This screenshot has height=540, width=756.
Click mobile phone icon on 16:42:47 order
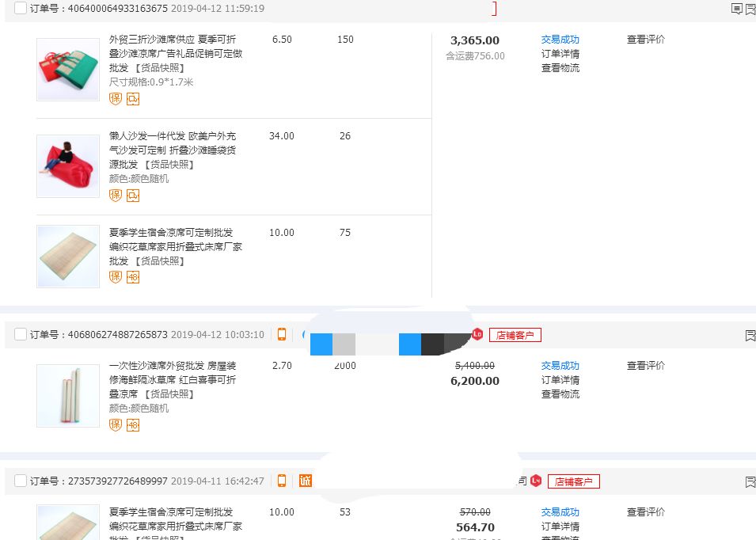[x=281, y=481]
